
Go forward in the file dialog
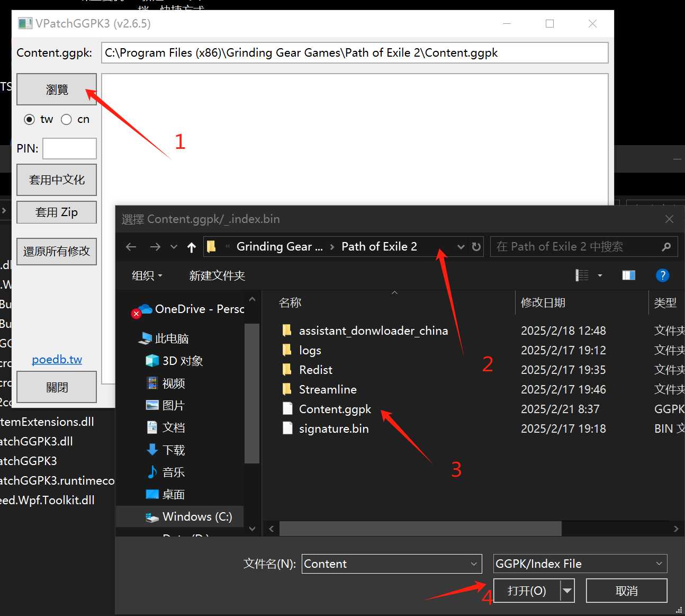(x=155, y=247)
